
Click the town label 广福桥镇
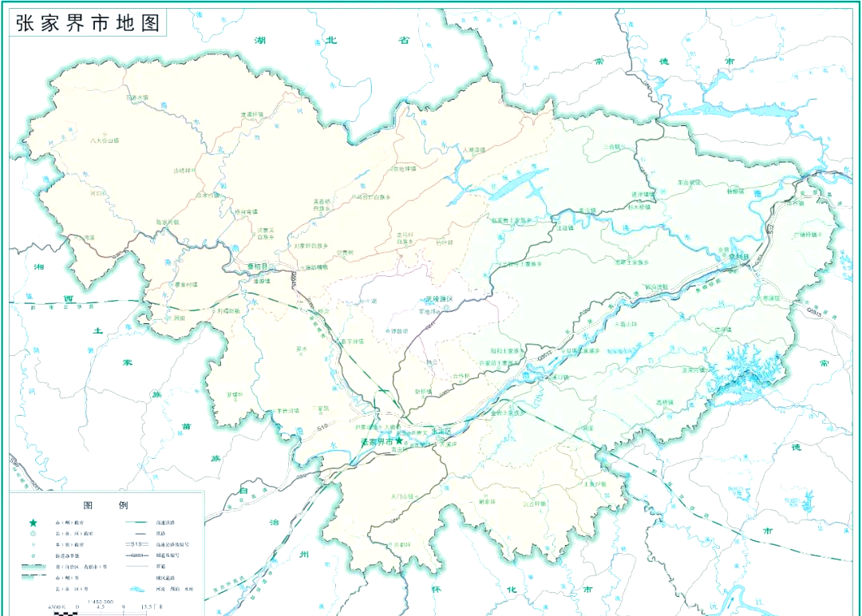(x=805, y=235)
